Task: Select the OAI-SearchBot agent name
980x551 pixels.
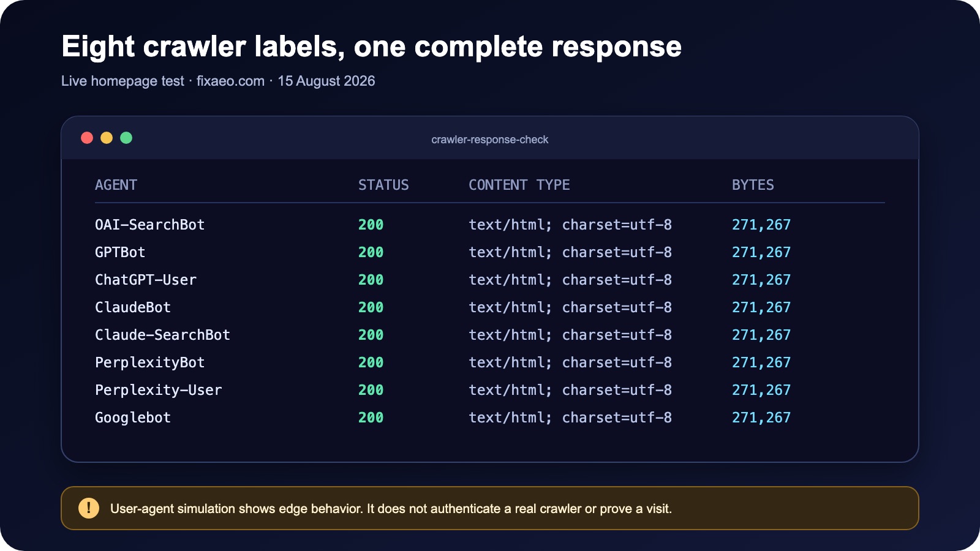Action: pos(150,225)
